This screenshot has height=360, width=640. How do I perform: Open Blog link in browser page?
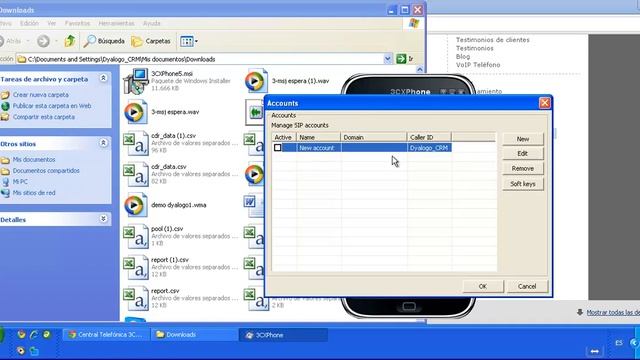click(x=463, y=56)
